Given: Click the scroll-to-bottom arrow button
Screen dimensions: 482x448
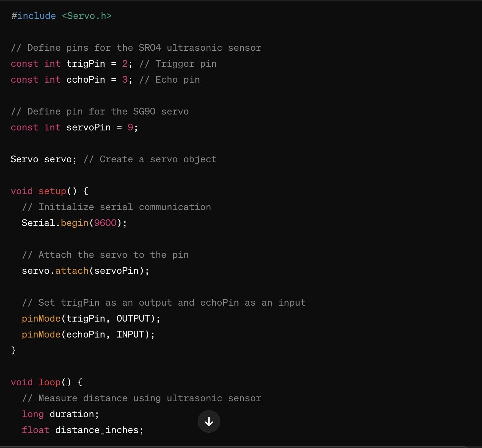Looking at the screenshot, I should [x=209, y=421].
